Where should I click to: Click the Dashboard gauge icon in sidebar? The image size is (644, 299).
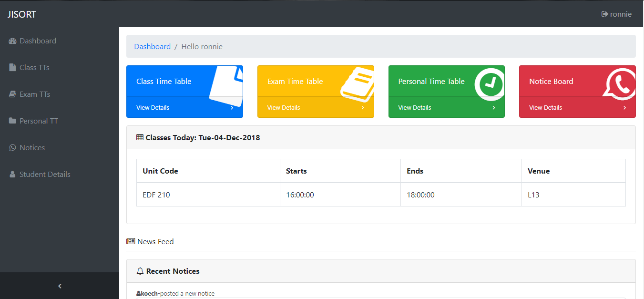point(13,41)
